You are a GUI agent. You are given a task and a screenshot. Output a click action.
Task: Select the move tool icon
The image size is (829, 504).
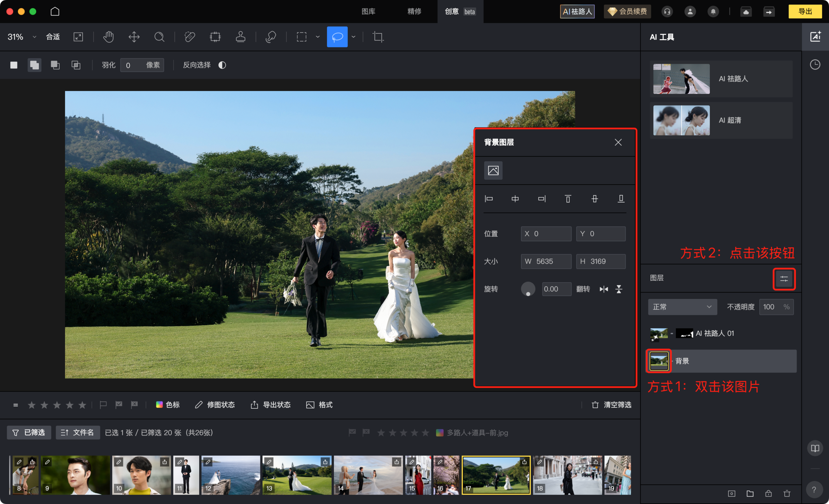point(134,37)
